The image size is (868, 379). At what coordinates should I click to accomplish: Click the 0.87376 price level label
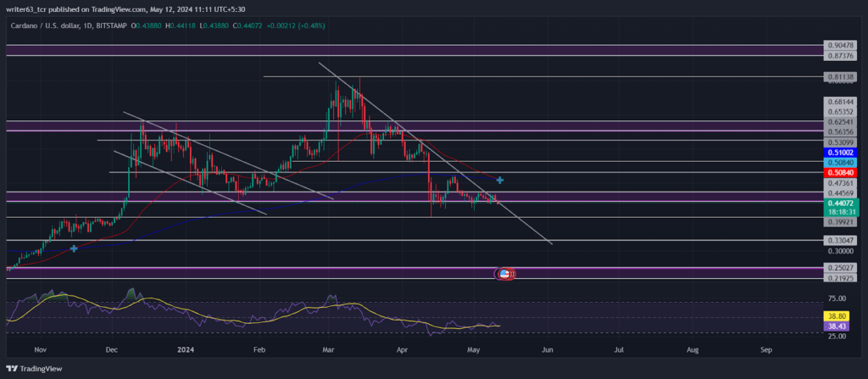(841, 55)
